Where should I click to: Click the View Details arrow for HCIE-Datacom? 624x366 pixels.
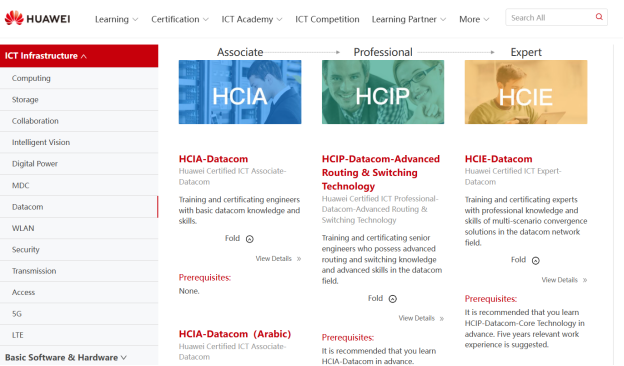tap(585, 280)
